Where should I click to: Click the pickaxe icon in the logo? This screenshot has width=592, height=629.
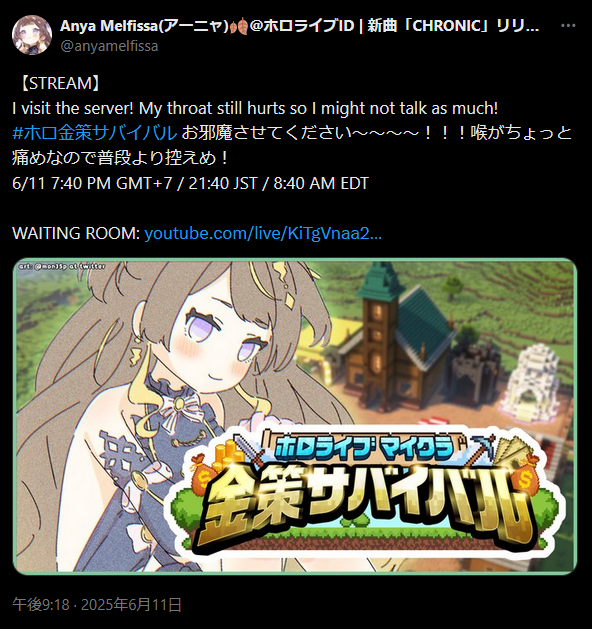pyautogui.click(x=483, y=448)
